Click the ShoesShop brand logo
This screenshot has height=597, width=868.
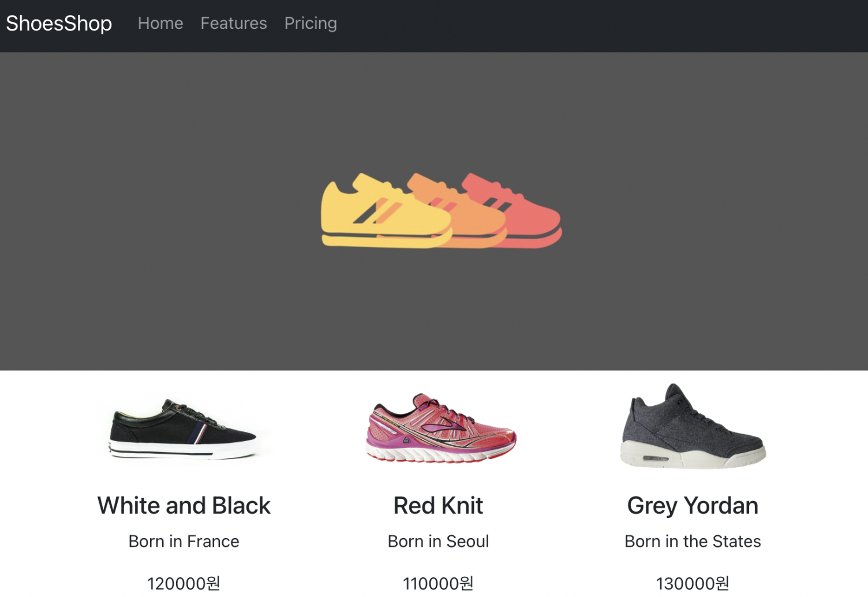58,23
